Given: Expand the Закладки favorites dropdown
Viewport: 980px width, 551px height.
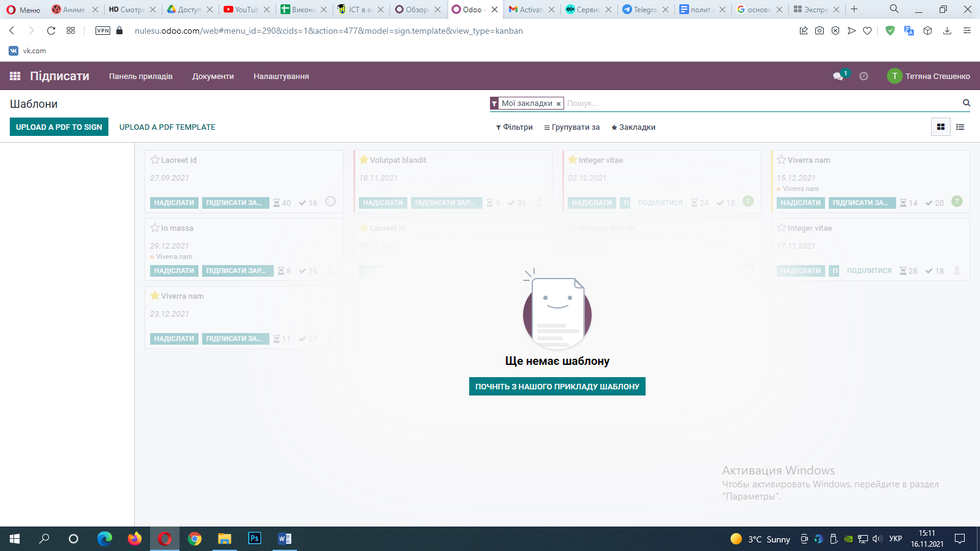Looking at the screenshot, I should tap(633, 127).
